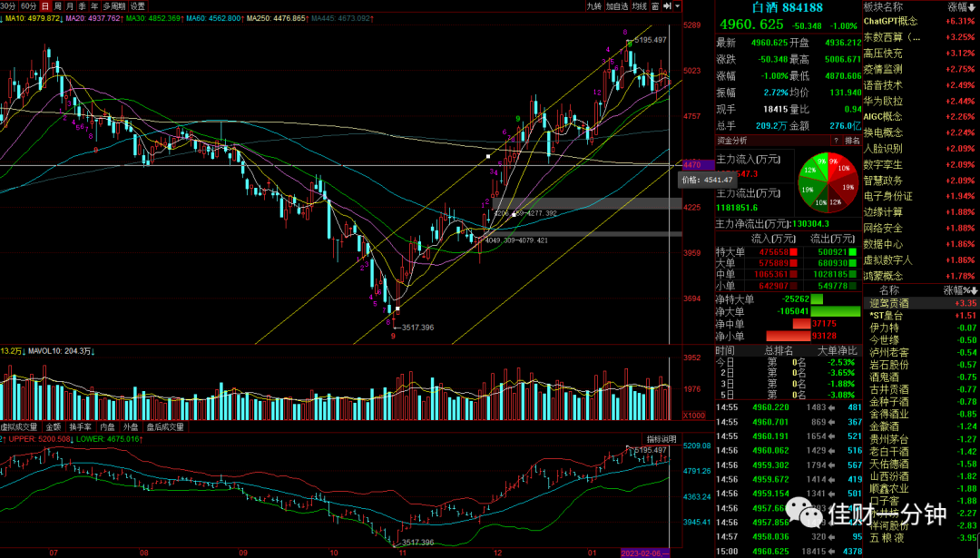This screenshot has width=980, height=558.
Task: Select 今世缘 stock row
Action: pos(921,340)
